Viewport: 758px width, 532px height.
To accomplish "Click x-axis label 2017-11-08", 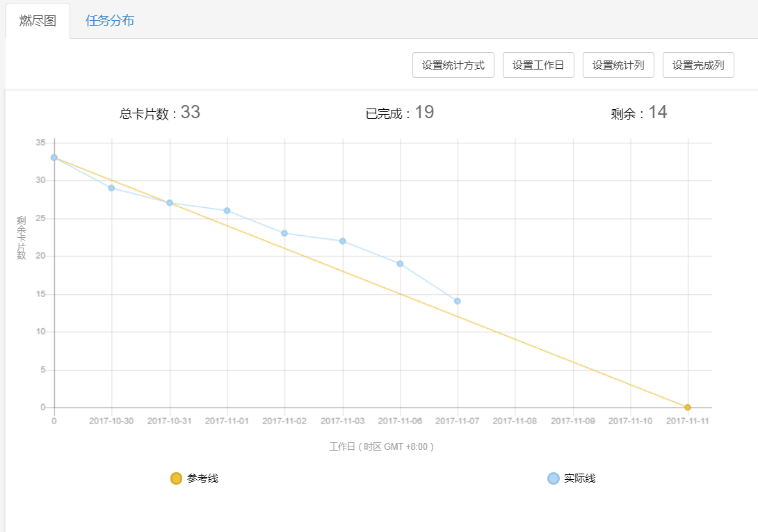I will [515, 421].
